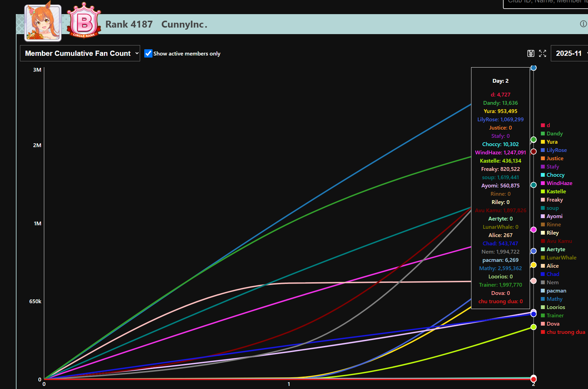Open the club info icon
This screenshot has height=389, width=588.
[583, 24]
